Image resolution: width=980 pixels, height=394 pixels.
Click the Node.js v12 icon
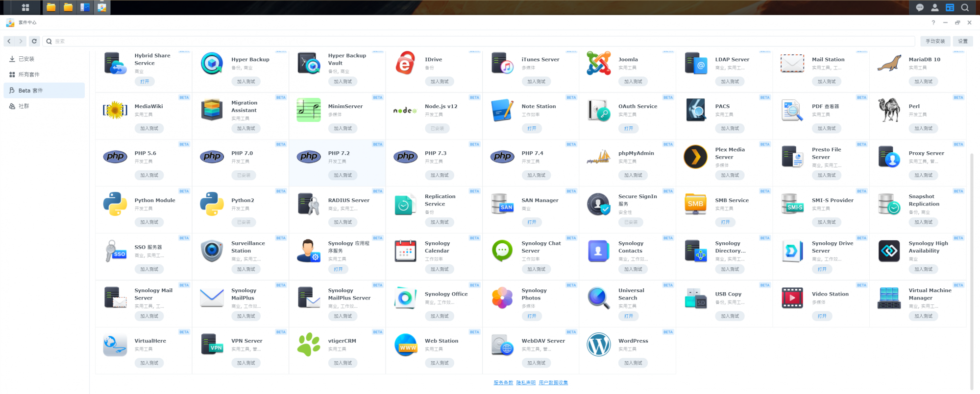405,111
